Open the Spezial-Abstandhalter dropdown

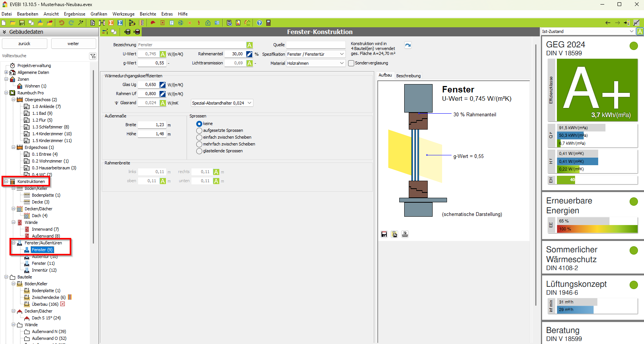coord(222,103)
